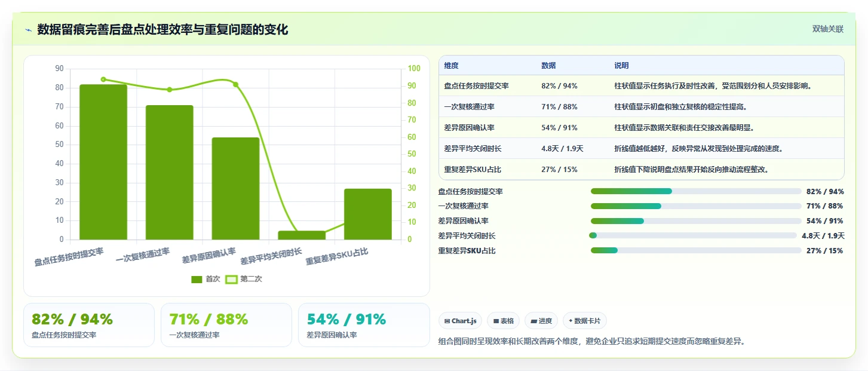
Task: Click the 差异原因确认率 progress bar
Action: click(x=696, y=221)
